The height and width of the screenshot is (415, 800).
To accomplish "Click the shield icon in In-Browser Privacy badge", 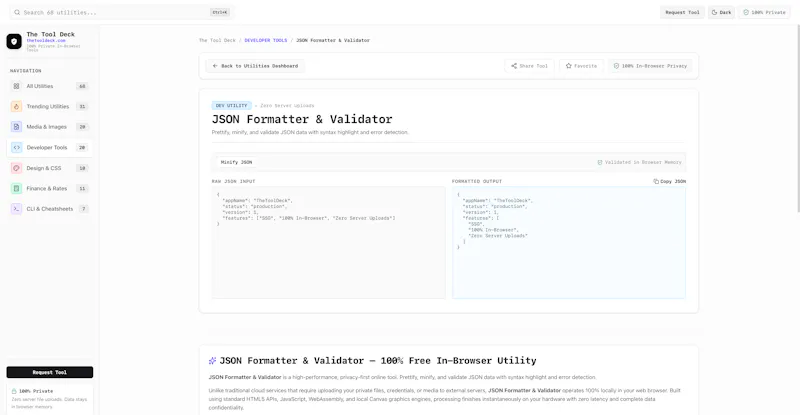I will tap(616, 66).
